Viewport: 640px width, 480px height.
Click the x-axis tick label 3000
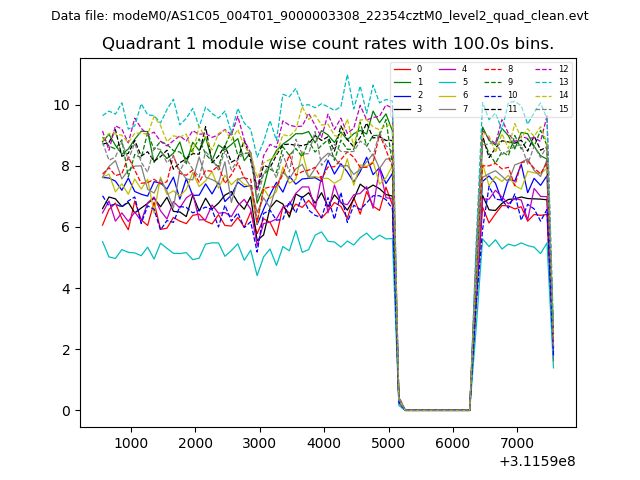tap(259, 442)
